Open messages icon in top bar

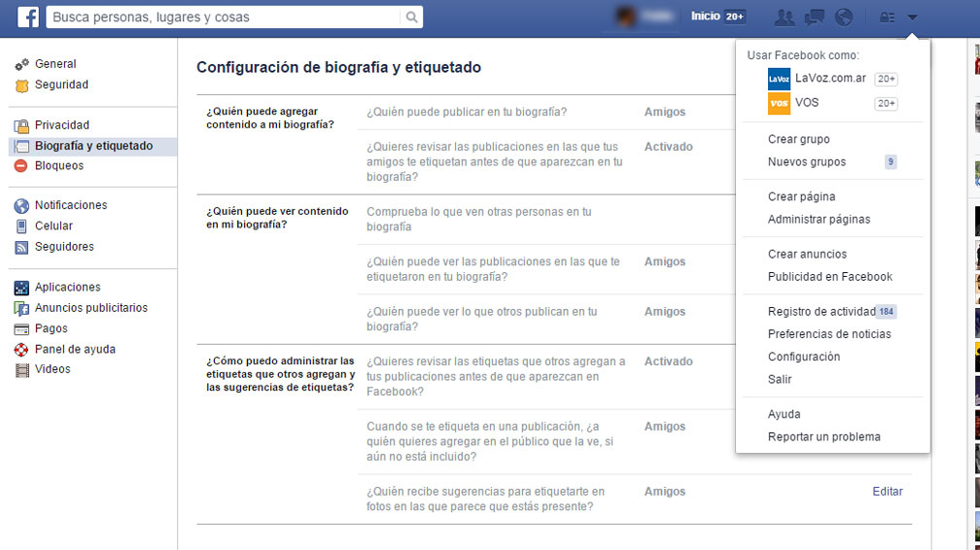pos(815,17)
